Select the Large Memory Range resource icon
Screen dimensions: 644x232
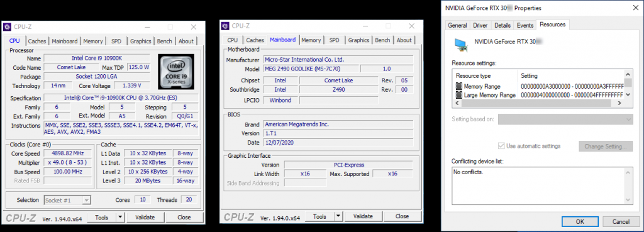coord(459,95)
